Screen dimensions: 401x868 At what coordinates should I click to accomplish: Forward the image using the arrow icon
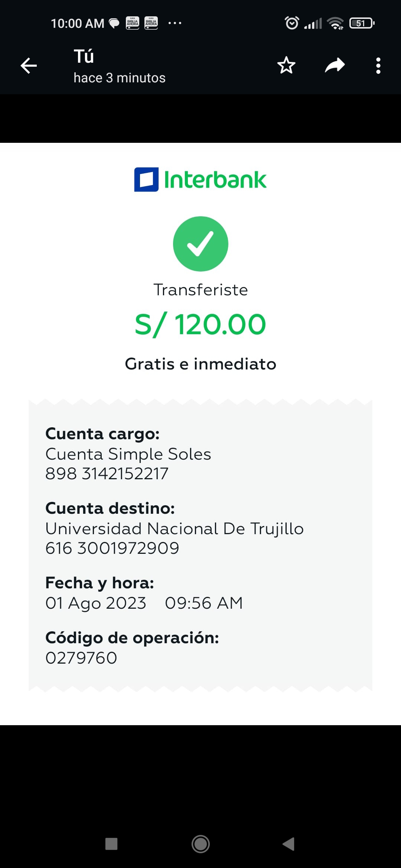tap(335, 66)
